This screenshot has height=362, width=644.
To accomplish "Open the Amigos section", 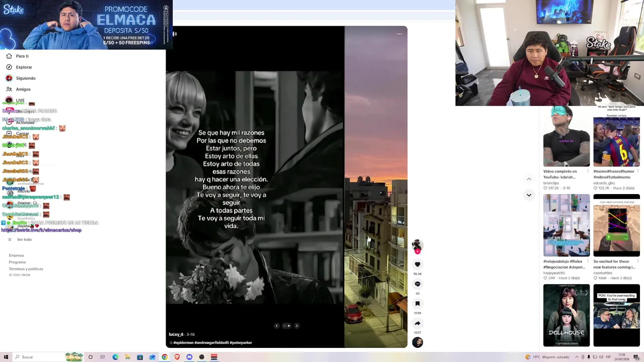I will pyautogui.click(x=18, y=89).
